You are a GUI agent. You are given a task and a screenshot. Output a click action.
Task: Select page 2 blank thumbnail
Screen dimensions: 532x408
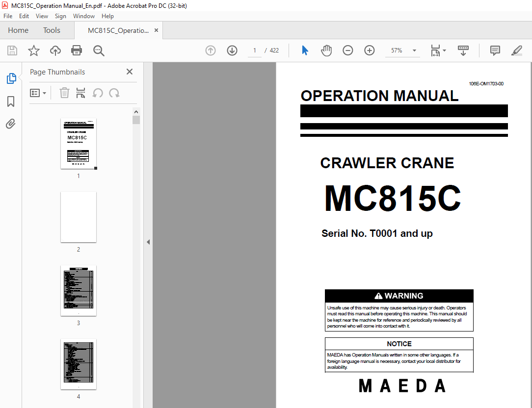(79, 217)
